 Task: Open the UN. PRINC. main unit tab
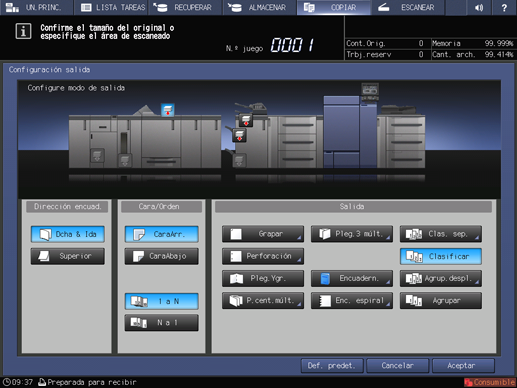coord(36,7)
